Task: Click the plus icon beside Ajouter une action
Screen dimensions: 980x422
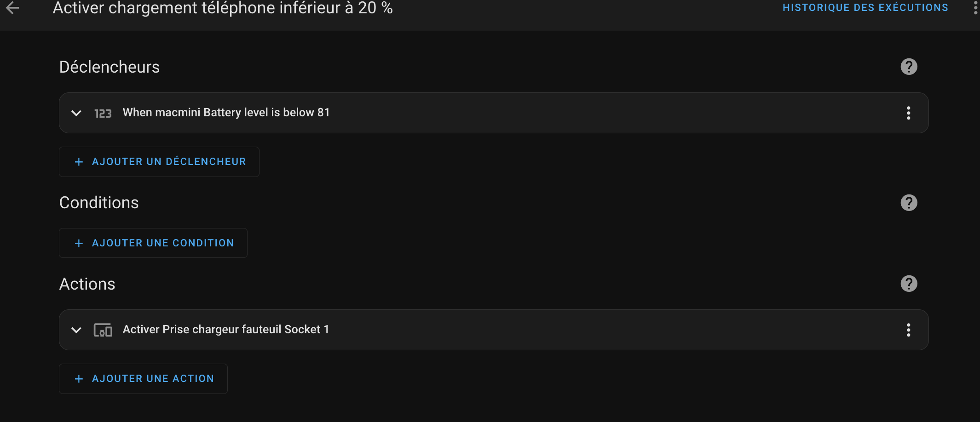Action: 79,379
